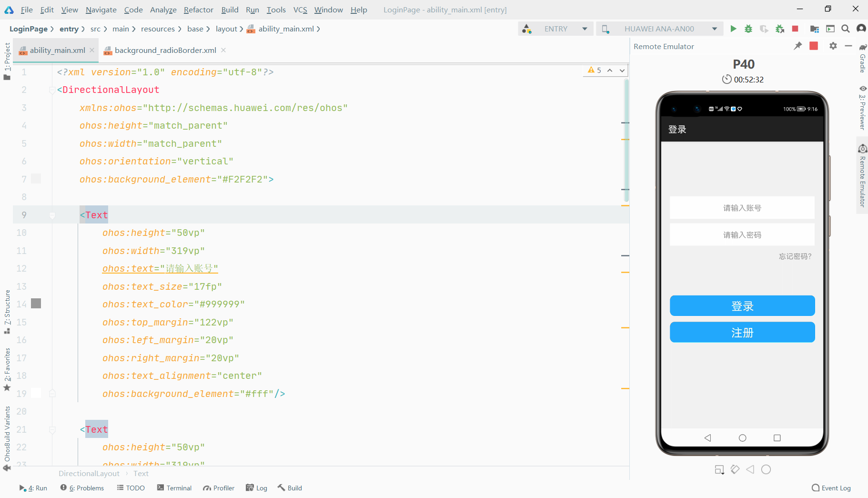868x498 pixels.
Task: Open the ENTRY run configuration dropdown
Action: coord(585,29)
